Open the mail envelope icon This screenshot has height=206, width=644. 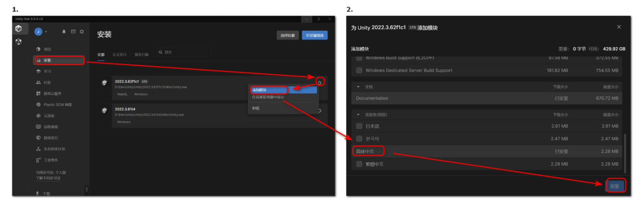[x=73, y=31]
